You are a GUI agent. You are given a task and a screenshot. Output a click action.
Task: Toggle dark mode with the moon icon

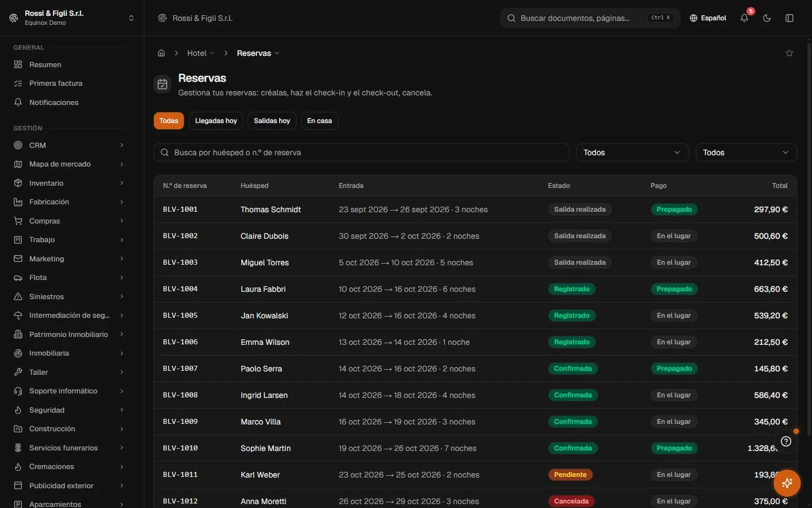[767, 18]
